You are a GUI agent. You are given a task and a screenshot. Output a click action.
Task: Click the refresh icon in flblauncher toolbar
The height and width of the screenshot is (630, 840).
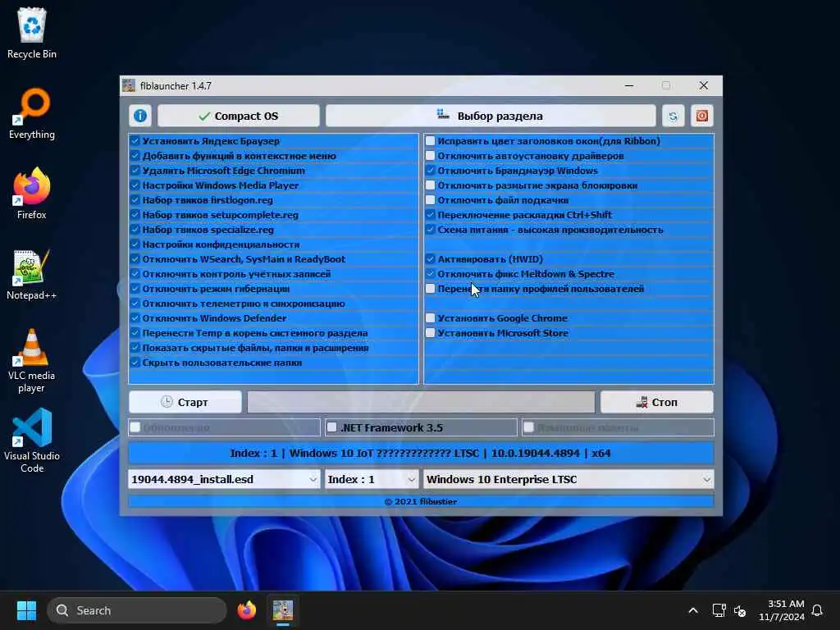click(x=673, y=116)
